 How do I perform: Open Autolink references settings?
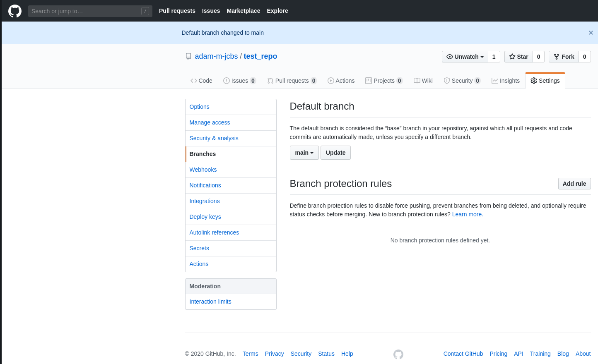[x=231, y=232]
